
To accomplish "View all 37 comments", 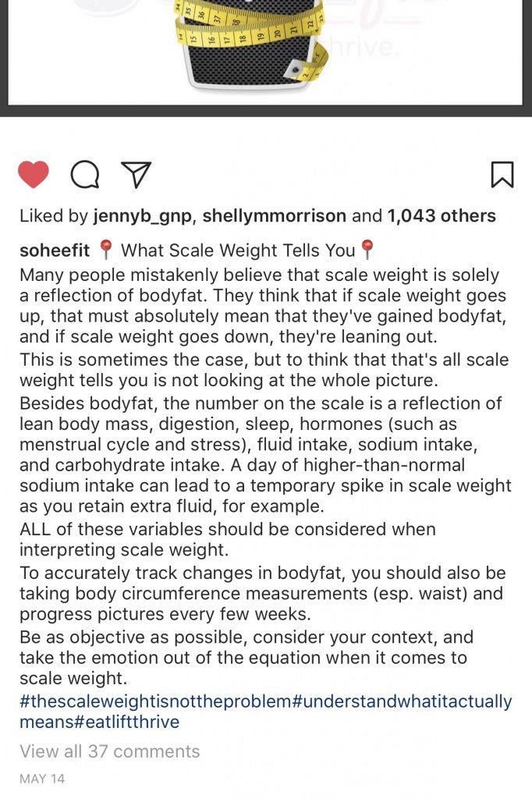I will pos(109,751).
